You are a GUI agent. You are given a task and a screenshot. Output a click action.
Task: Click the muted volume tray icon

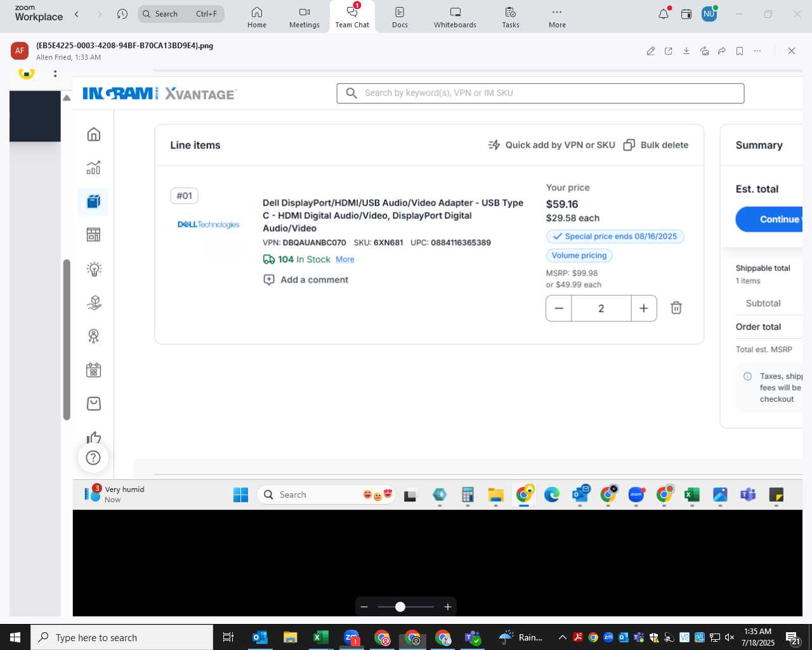[730, 637]
